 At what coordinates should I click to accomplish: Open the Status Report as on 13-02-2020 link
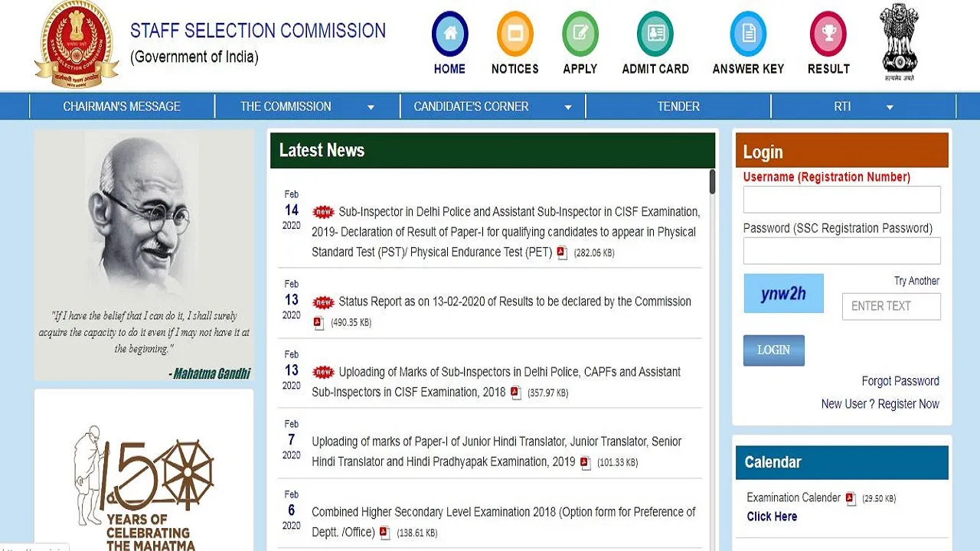point(514,302)
